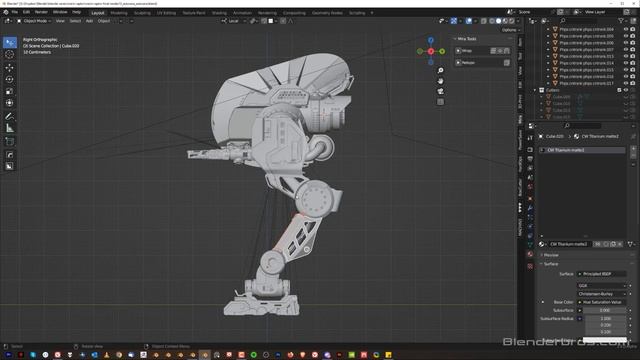Click the Blender logo menu icon
This screenshot has height=360, width=640.
coord(6,12)
